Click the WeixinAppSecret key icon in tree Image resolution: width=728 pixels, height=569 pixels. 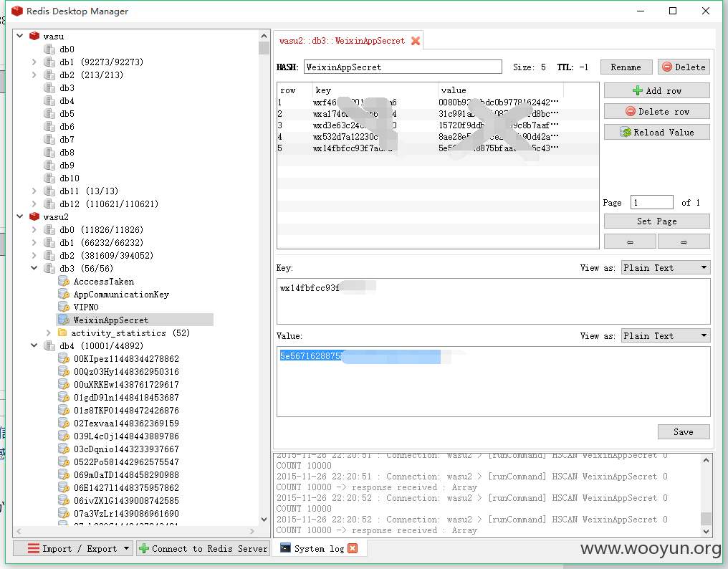64,320
